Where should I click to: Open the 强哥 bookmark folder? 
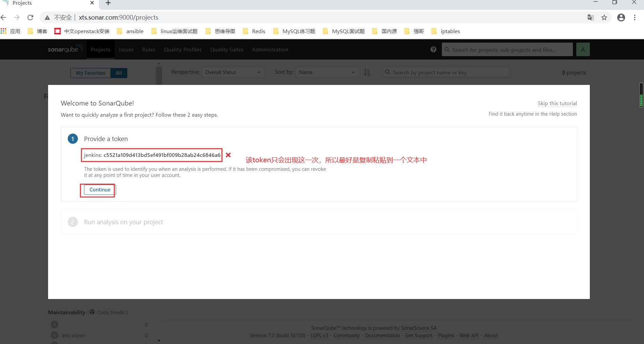tap(414, 31)
